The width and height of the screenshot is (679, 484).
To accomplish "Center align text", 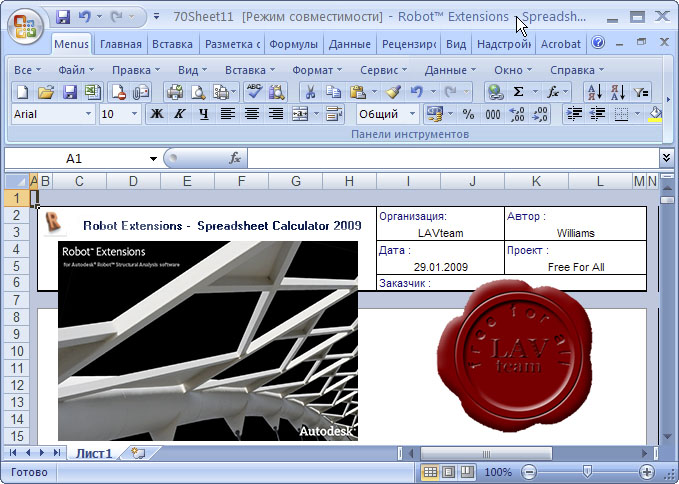I will [x=252, y=114].
